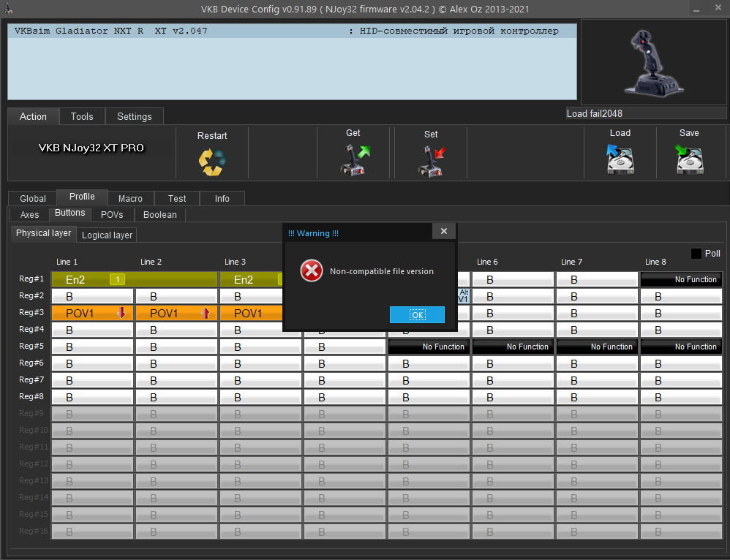Close the VKB Device Config window
Viewport: 730px width, 560px height.
click(x=718, y=8)
